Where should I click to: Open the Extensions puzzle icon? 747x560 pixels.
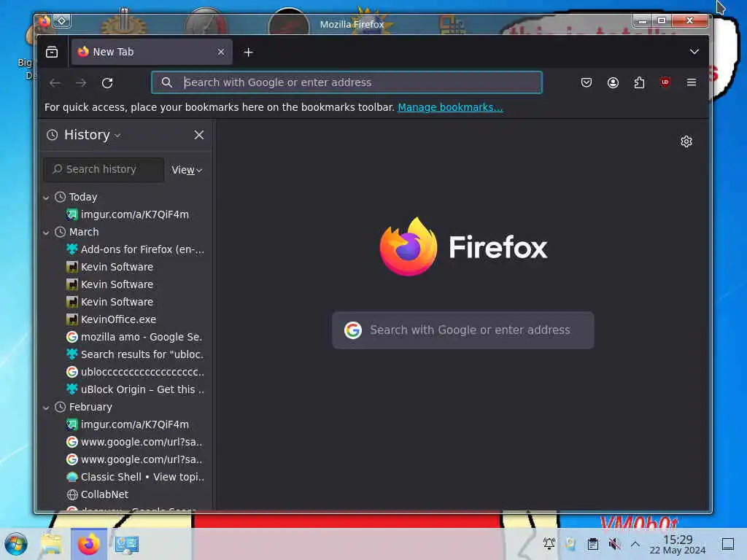[639, 83]
